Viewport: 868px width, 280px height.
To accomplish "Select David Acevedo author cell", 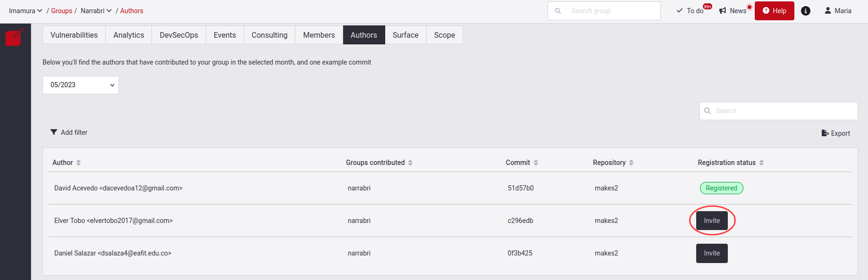I will (x=118, y=188).
